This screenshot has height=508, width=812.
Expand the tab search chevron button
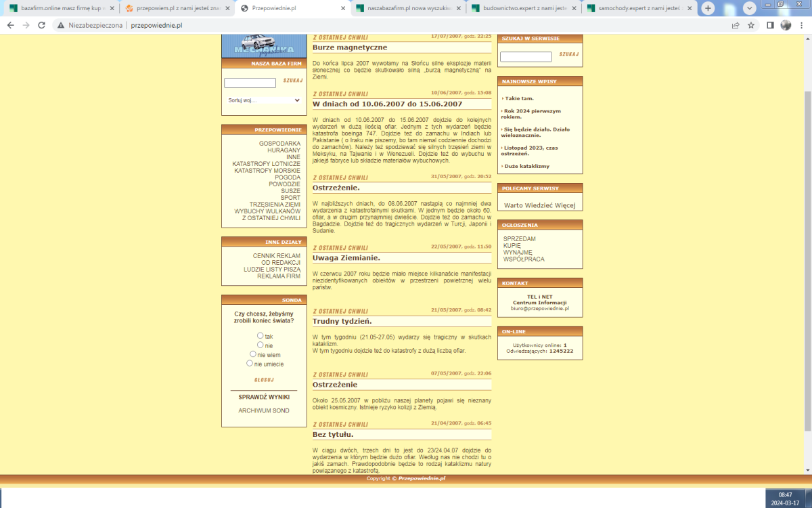(x=749, y=8)
